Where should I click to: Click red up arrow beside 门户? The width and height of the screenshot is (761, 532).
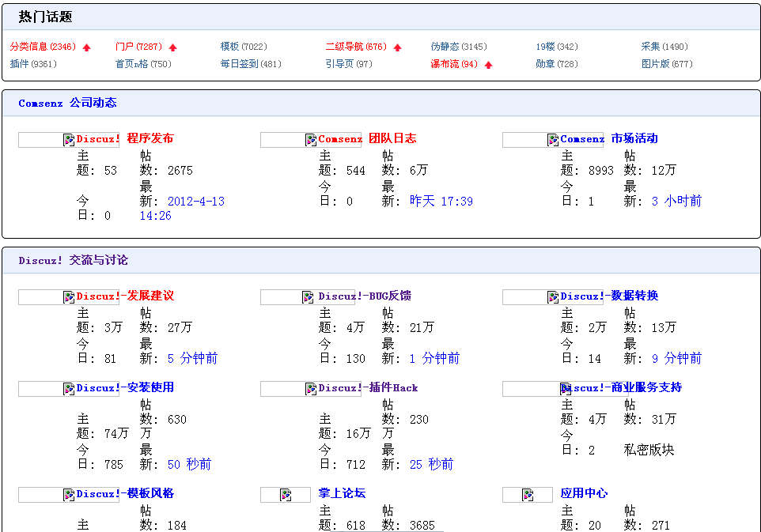point(172,47)
